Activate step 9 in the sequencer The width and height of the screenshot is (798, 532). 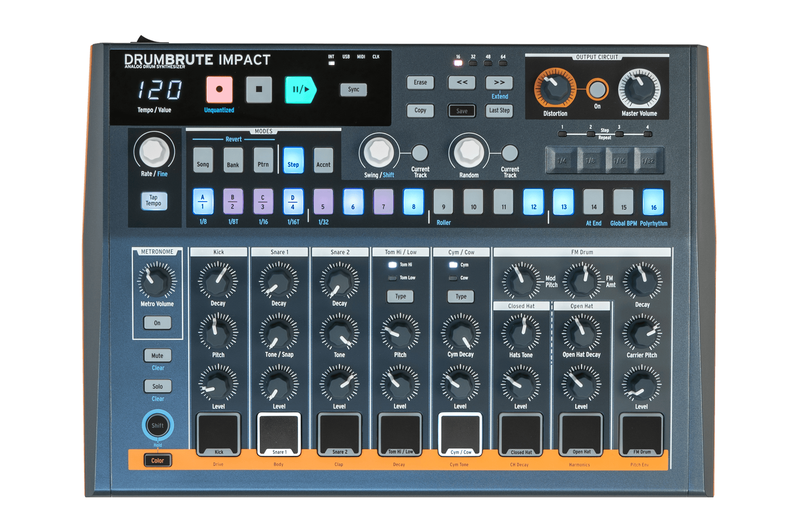click(443, 202)
